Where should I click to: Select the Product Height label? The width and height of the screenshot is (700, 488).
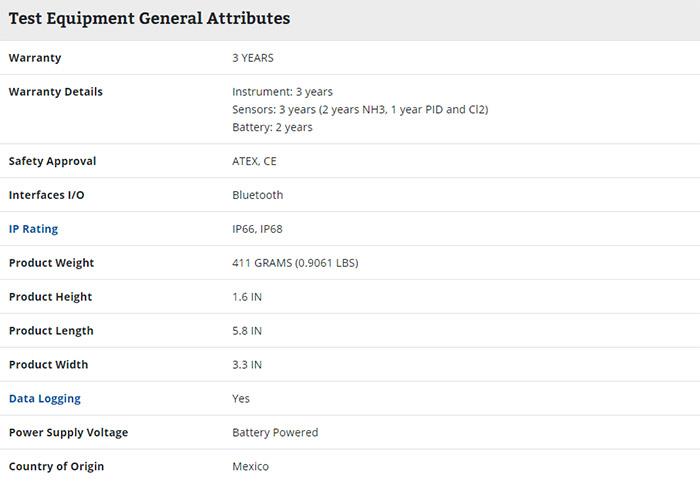coord(50,297)
